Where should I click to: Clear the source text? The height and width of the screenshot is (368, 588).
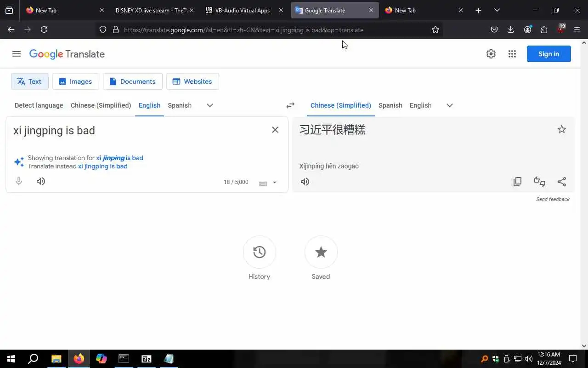click(275, 130)
